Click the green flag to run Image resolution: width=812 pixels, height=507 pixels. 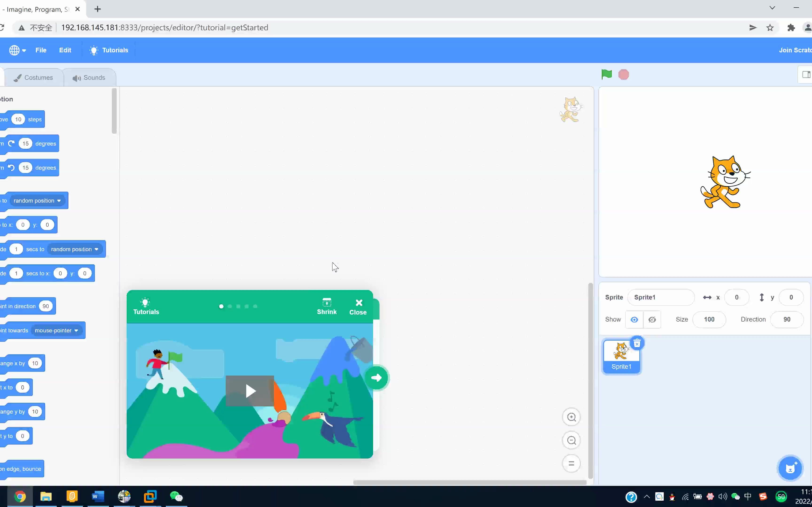pyautogui.click(x=606, y=74)
